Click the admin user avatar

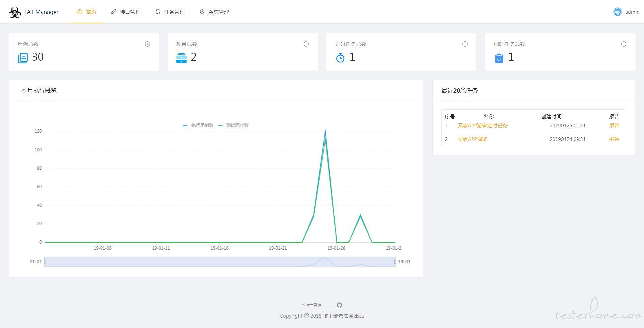(618, 12)
